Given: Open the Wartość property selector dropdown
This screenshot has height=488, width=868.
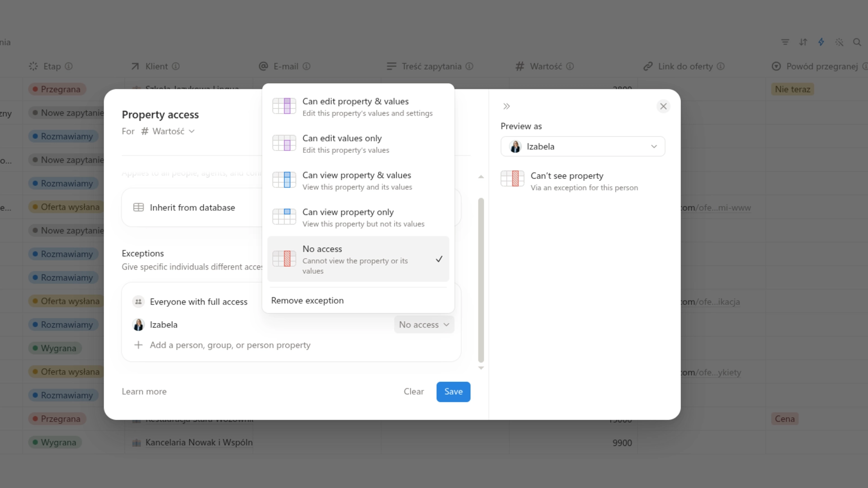Looking at the screenshot, I should click(x=168, y=131).
